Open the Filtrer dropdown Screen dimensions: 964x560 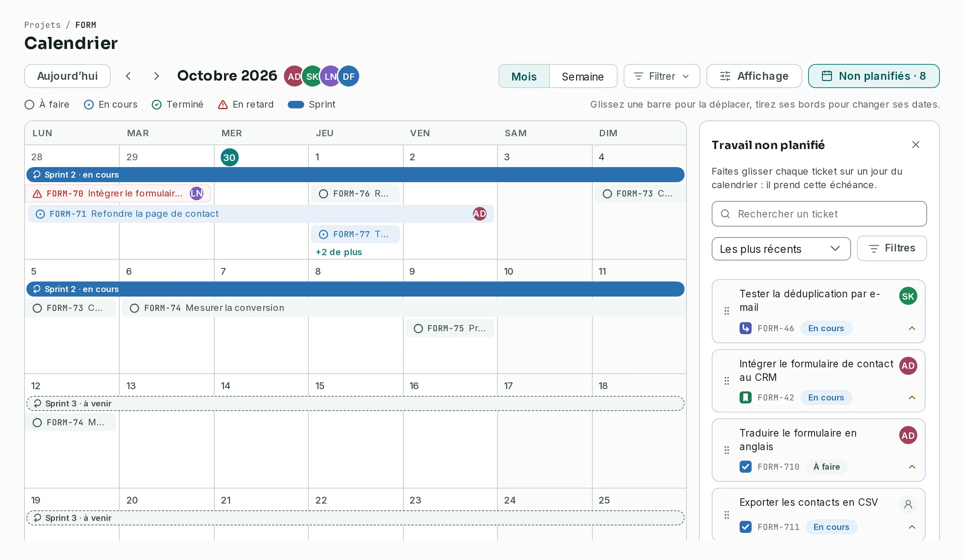(662, 76)
